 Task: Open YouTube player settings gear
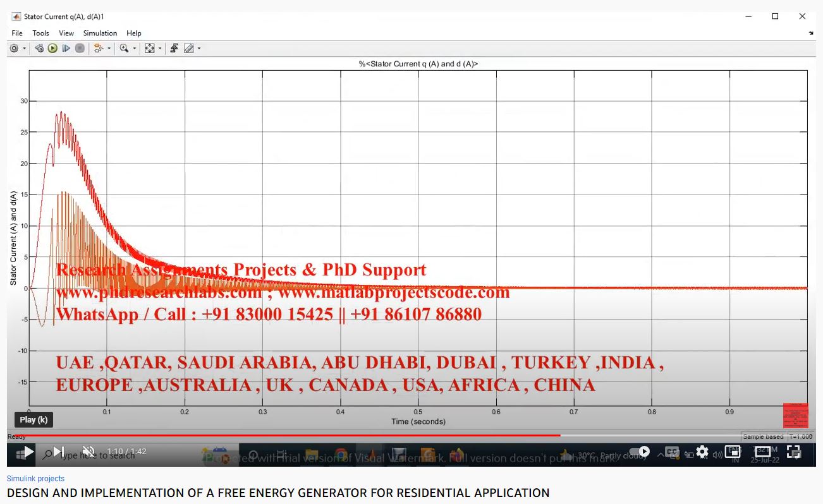tap(702, 452)
